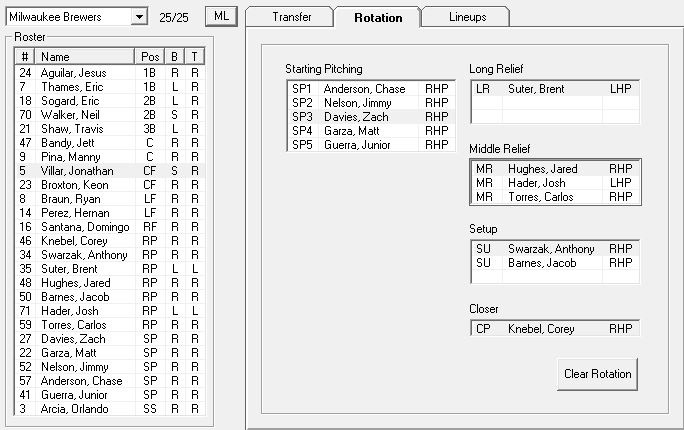Select Suter, Brent in the roster list
684x430 pixels.
pos(110,269)
